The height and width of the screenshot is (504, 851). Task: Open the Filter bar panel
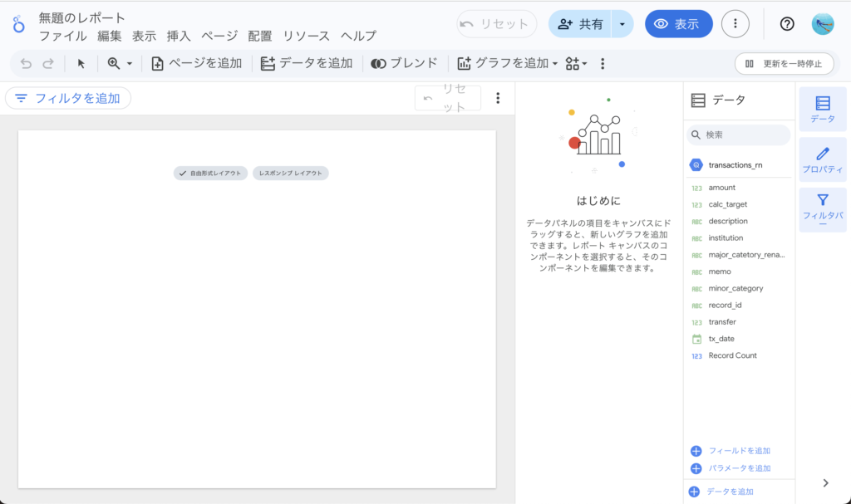tap(822, 209)
